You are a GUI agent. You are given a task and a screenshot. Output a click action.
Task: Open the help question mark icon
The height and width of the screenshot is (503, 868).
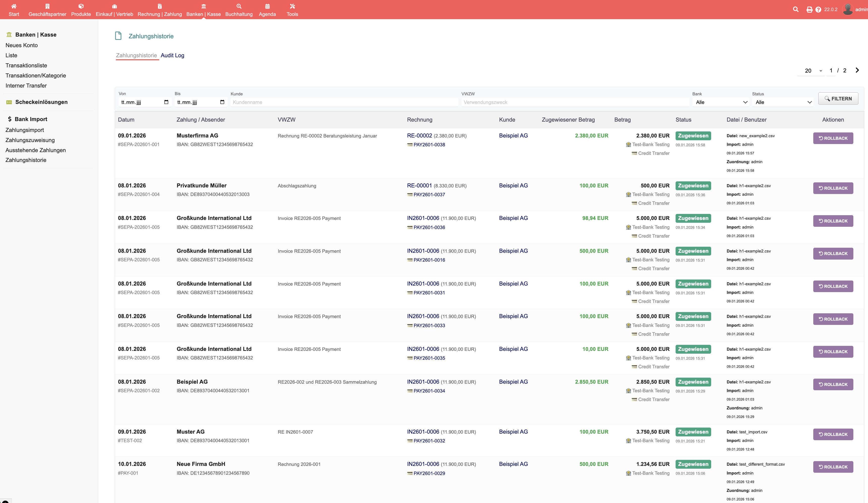pos(818,10)
